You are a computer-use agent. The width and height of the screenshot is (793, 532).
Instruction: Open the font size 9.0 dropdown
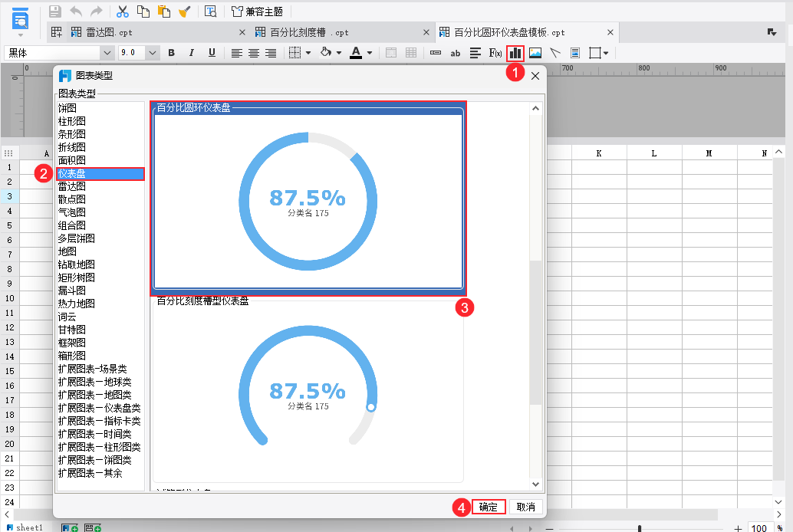tap(152, 53)
